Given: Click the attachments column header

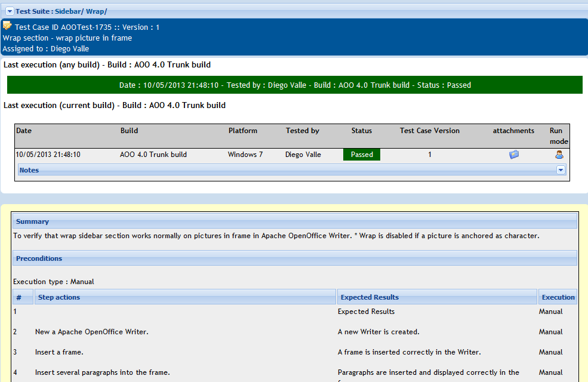Looking at the screenshot, I should pos(513,131).
